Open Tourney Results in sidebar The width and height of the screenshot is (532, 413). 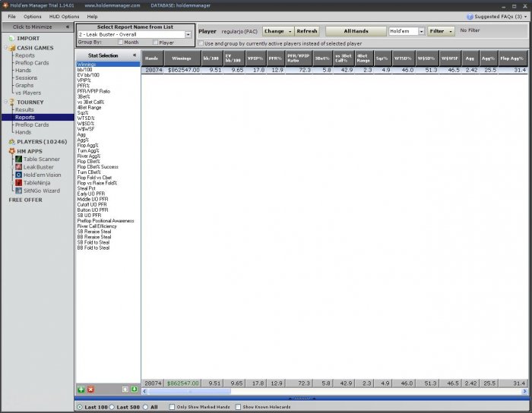click(x=24, y=110)
